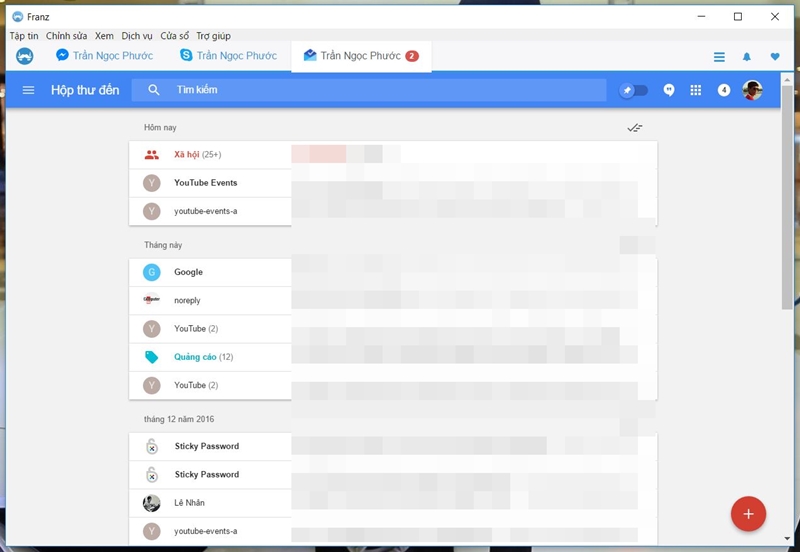Viewport: 800px width, 552px height.
Task: Open the Lê Nhân email
Action: tap(393, 503)
